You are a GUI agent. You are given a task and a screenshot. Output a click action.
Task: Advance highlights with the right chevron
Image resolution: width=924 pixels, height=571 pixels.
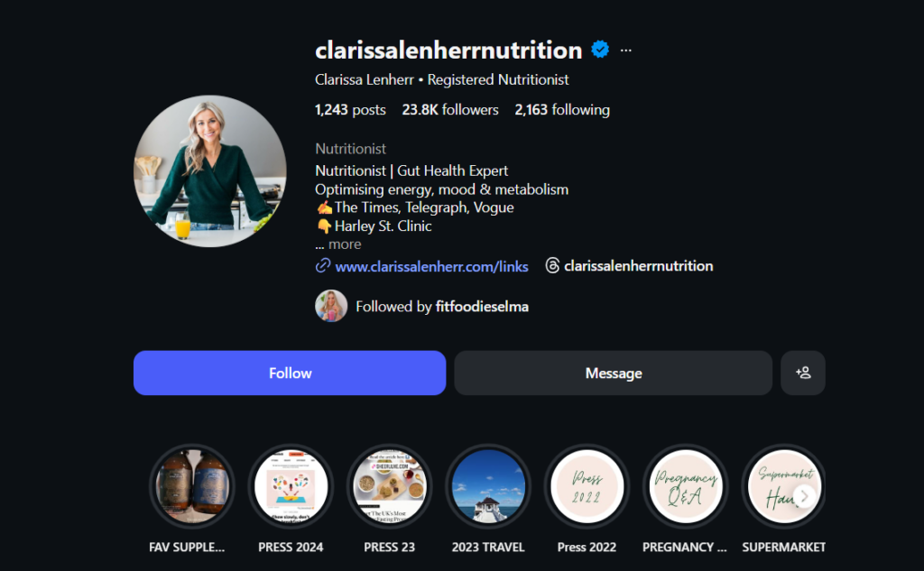pyautogui.click(x=804, y=496)
